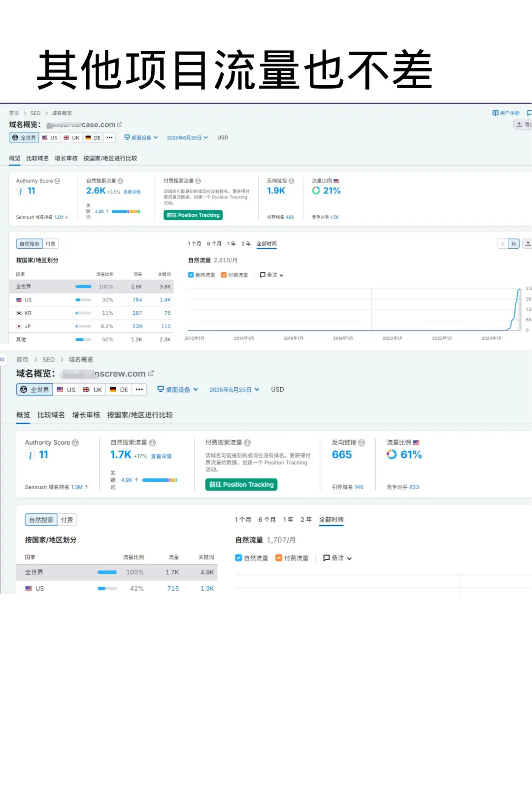Click the 21% traffic share donut icon
532x798 pixels.
pos(316,190)
